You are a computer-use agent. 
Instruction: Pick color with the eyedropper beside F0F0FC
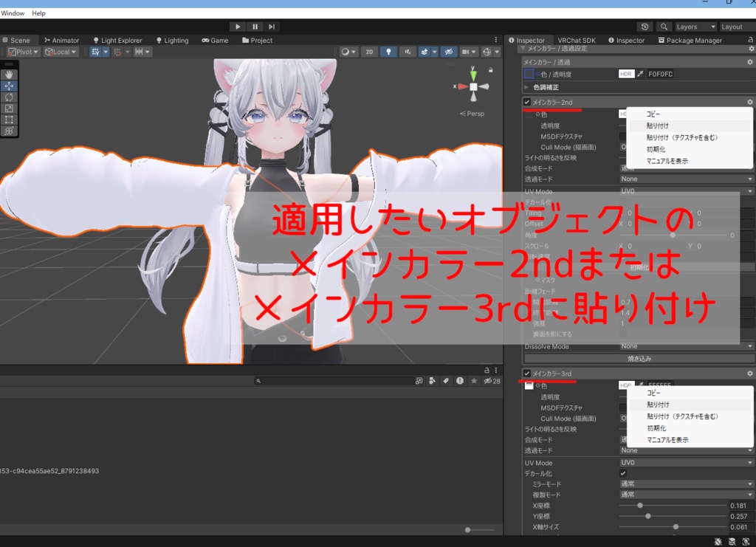(640, 74)
